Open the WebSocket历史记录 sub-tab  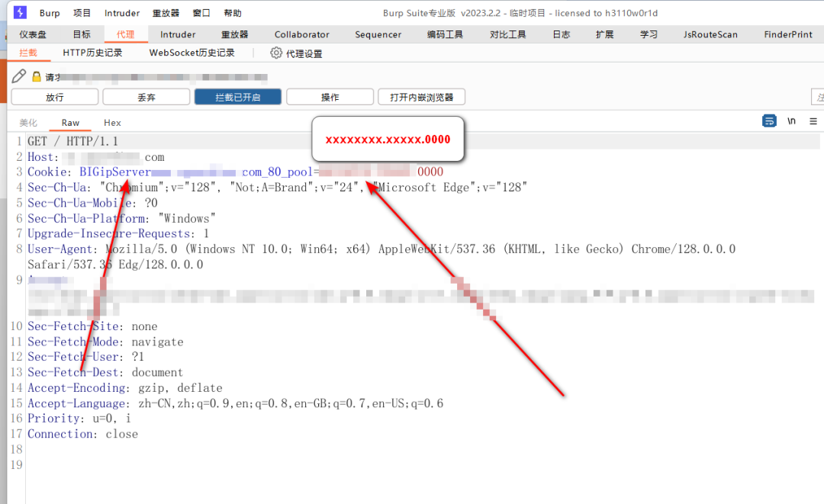pyautogui.click(x=192, y=53)
